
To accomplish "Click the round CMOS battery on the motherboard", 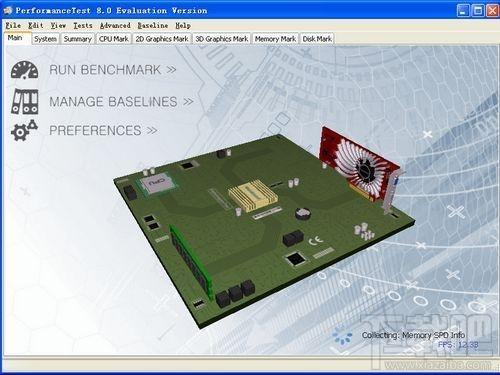I will [303, 213].
